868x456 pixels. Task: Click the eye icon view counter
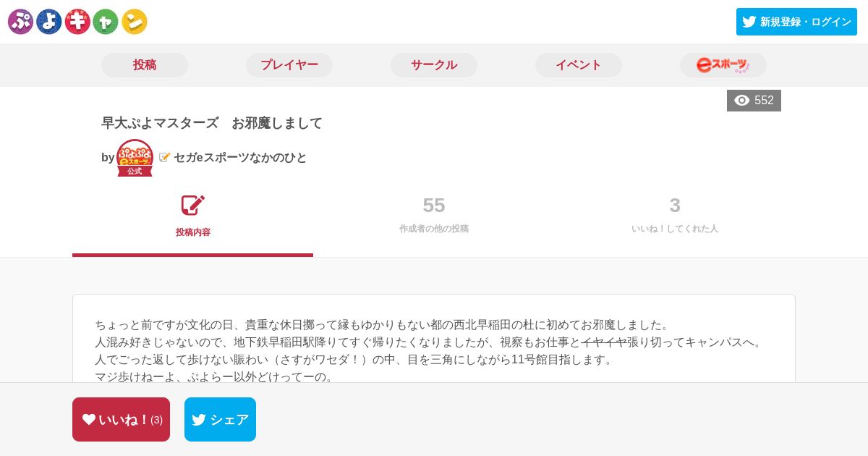[x=742, y=101]
